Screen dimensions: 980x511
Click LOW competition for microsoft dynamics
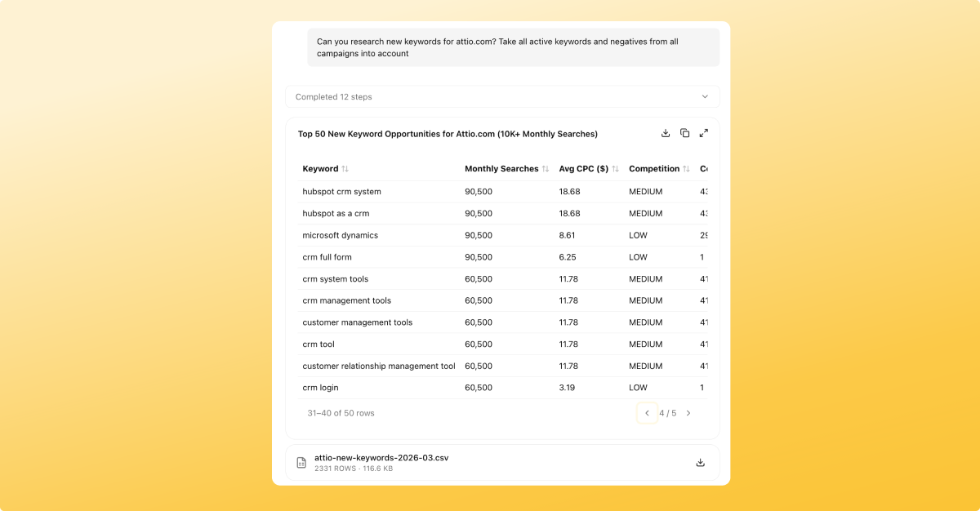pos(638,235)
